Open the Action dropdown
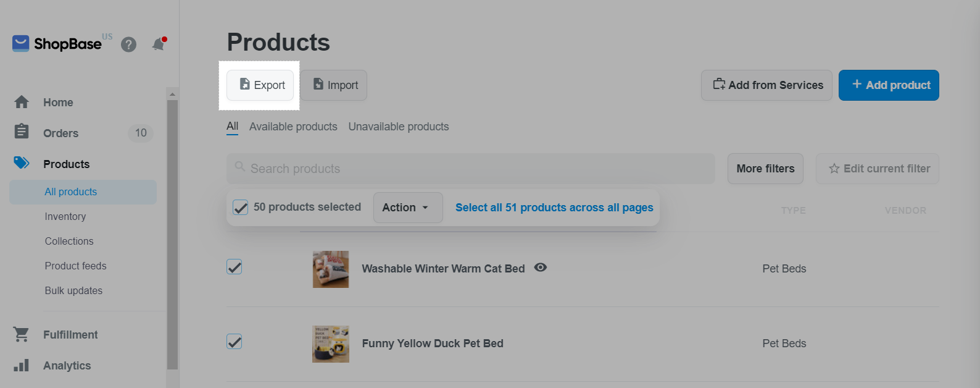 point(407,208)
